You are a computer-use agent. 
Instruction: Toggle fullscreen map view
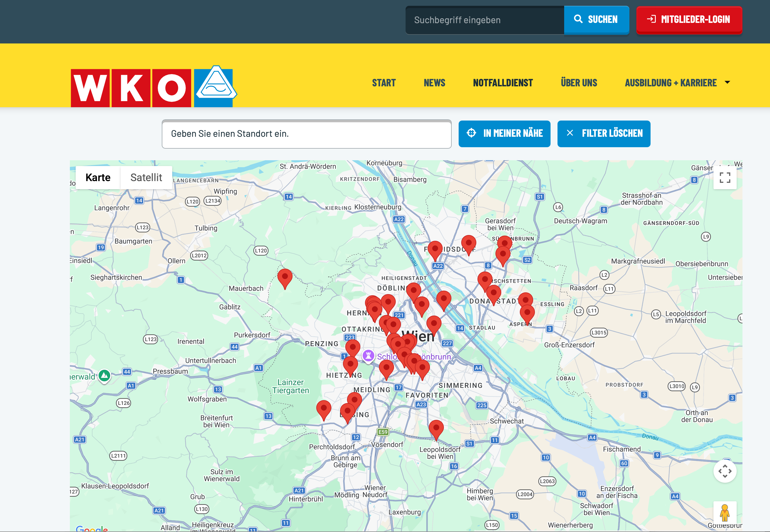pos(725,178)
